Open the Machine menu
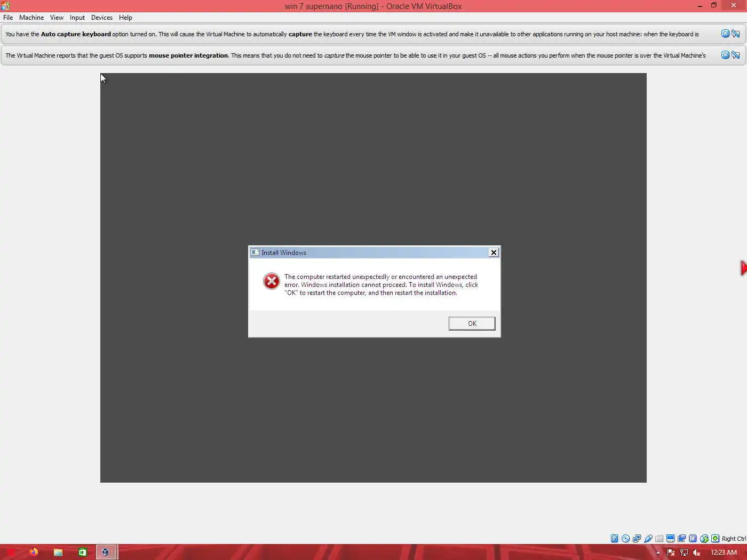The height and width of the screenshot is (560, 747). coord(31,18)
